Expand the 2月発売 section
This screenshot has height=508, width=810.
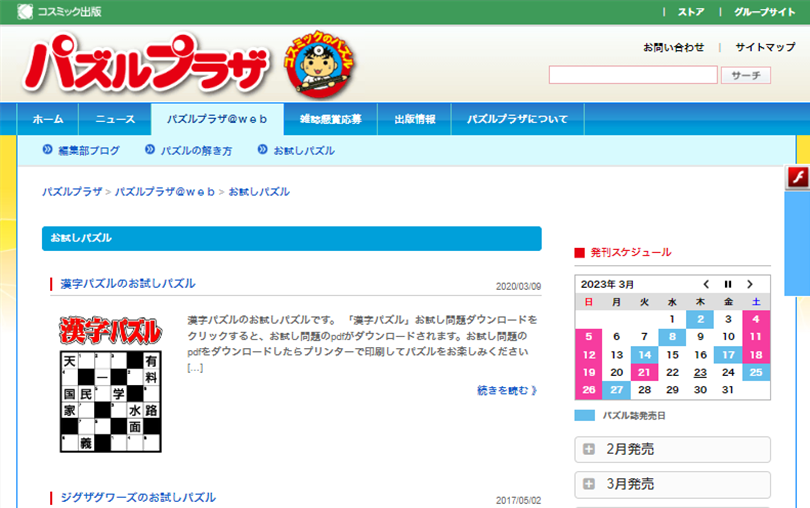coord(672,449)
